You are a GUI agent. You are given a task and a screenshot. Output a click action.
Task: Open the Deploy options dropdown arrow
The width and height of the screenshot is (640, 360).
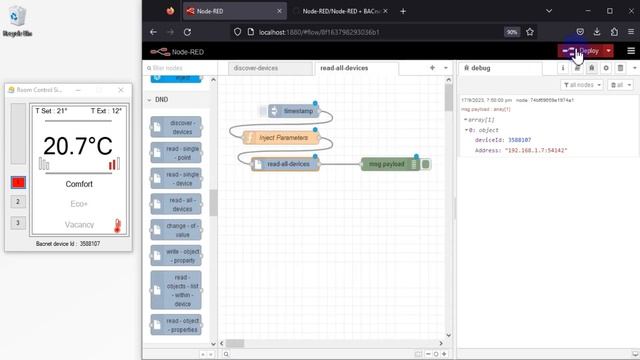(x=609, y=51)
